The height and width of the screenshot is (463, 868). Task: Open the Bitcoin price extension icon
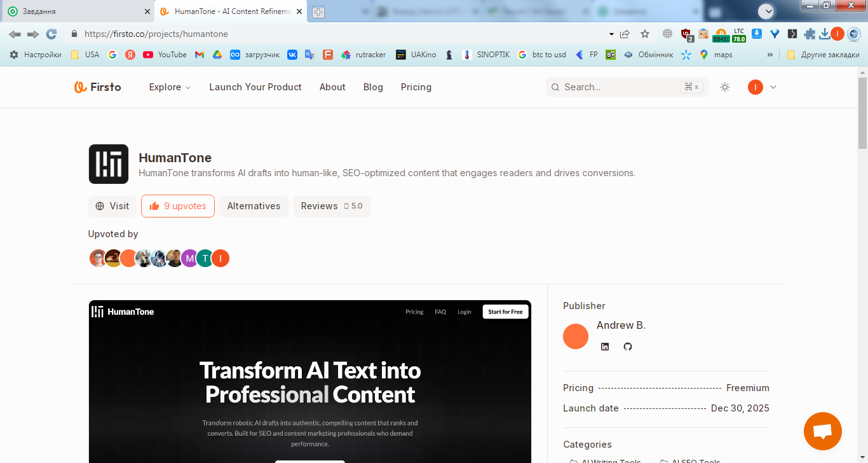click(721, 34)
